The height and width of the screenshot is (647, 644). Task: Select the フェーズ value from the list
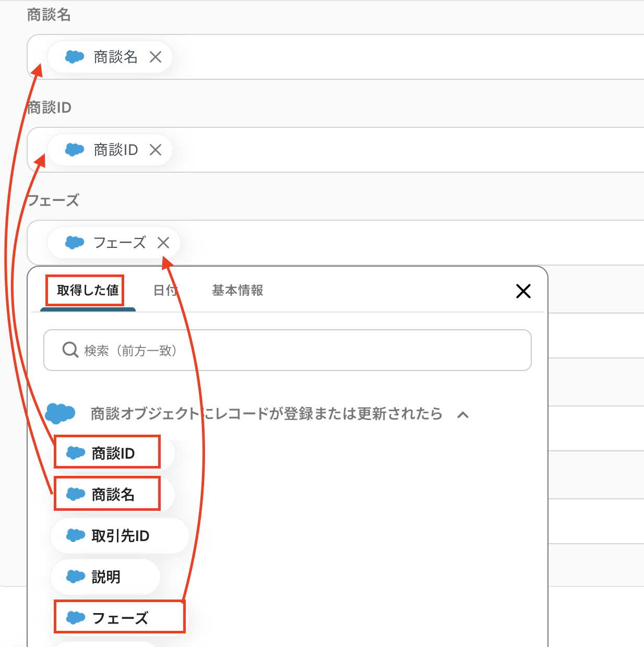[120, 618]
